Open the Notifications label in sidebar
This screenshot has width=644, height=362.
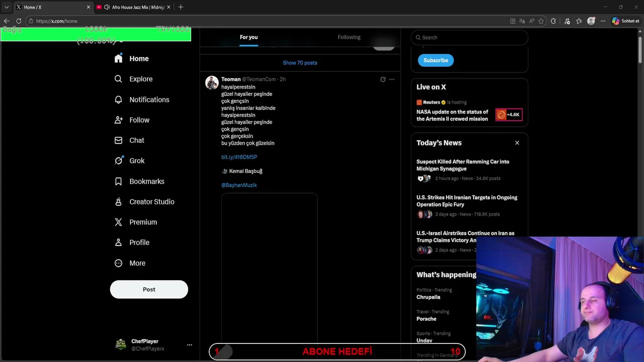pyautogui.click(x=149, y=100)
